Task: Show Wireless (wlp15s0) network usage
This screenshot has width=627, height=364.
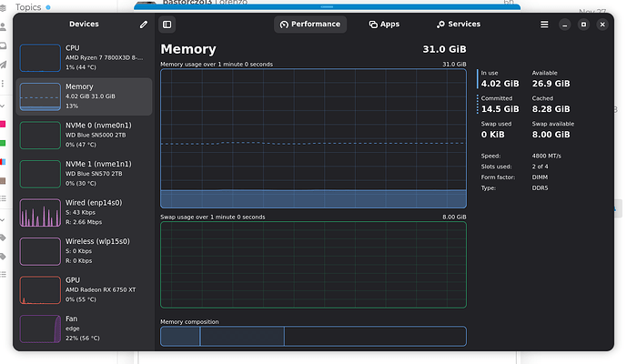Action: tap(84, 250)
